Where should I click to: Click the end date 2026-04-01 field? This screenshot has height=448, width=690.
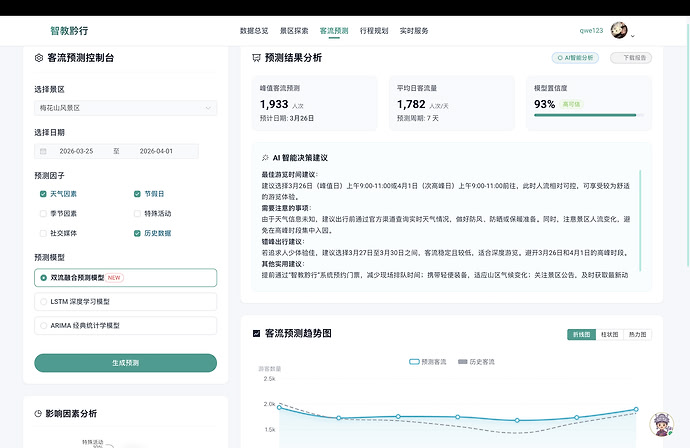[156, 151]
